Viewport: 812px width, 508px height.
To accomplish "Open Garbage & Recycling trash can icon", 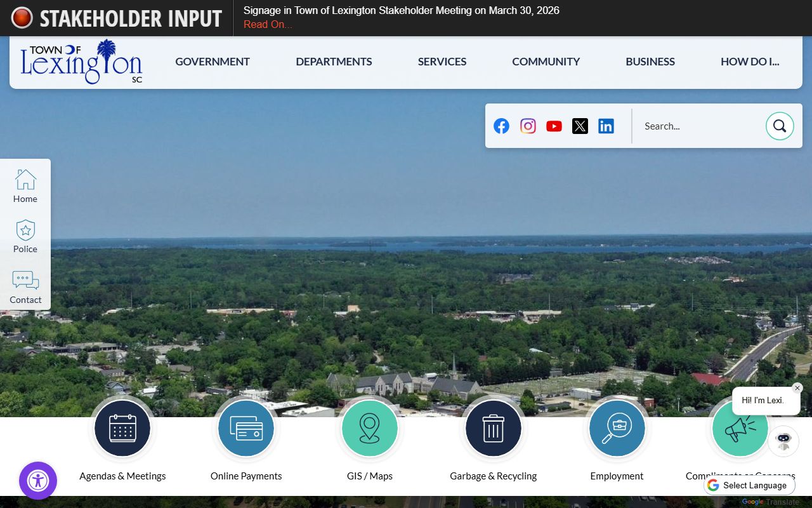I will coord(493,428).
